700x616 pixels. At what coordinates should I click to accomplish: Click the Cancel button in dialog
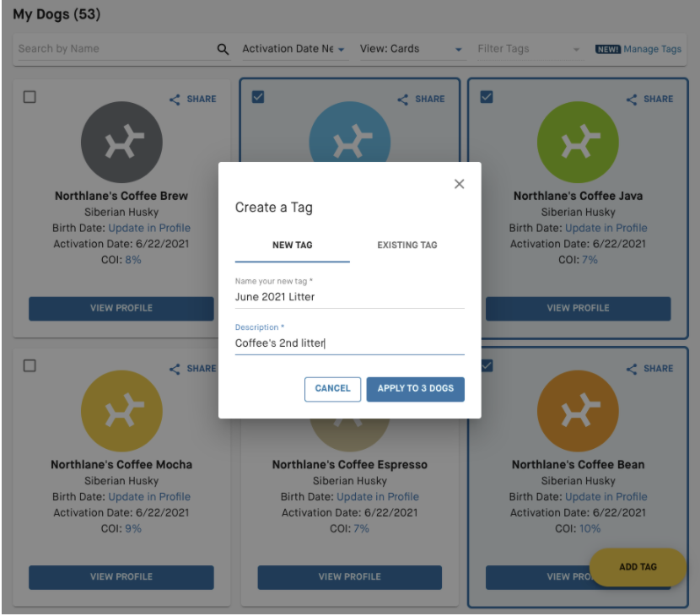tap(332, 389)
